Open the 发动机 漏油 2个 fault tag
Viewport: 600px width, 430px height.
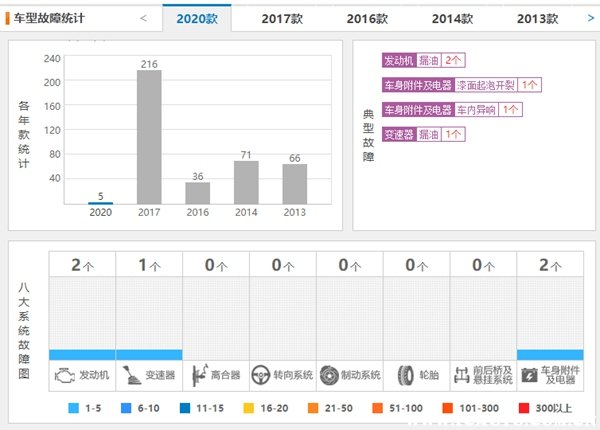pyautogui.click(x=422, y=61)
